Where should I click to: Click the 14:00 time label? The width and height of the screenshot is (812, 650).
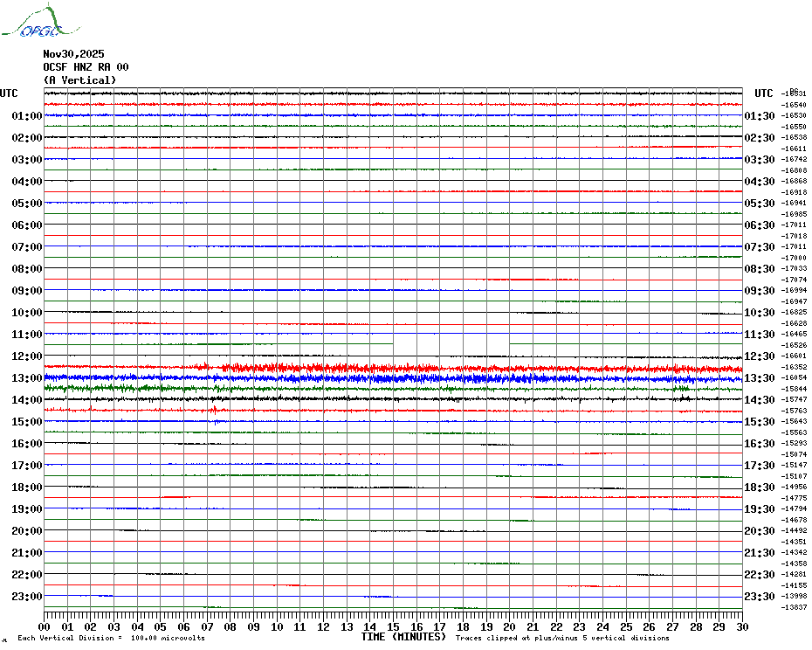27,399
